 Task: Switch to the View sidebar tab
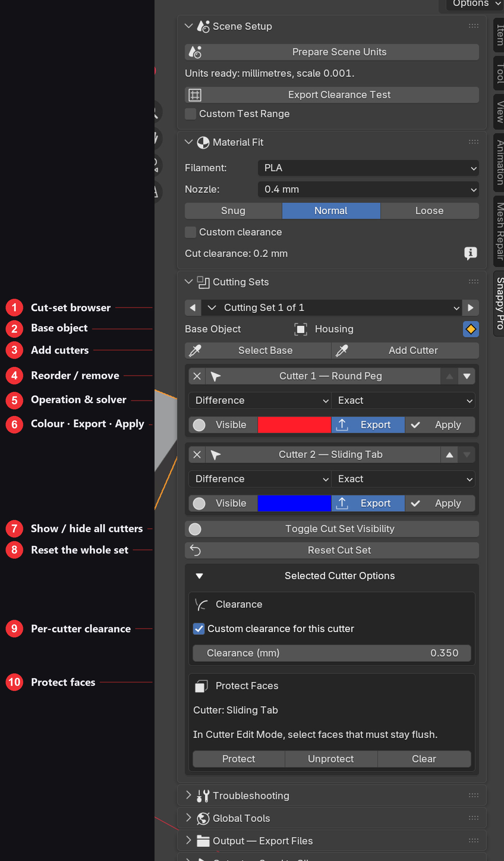click(499, 112)
